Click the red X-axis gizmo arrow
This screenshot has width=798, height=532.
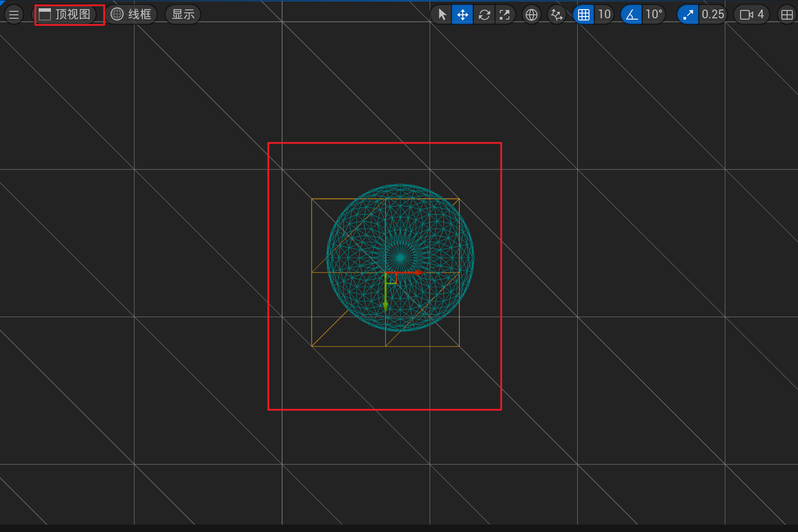click(x=405, y=273)
